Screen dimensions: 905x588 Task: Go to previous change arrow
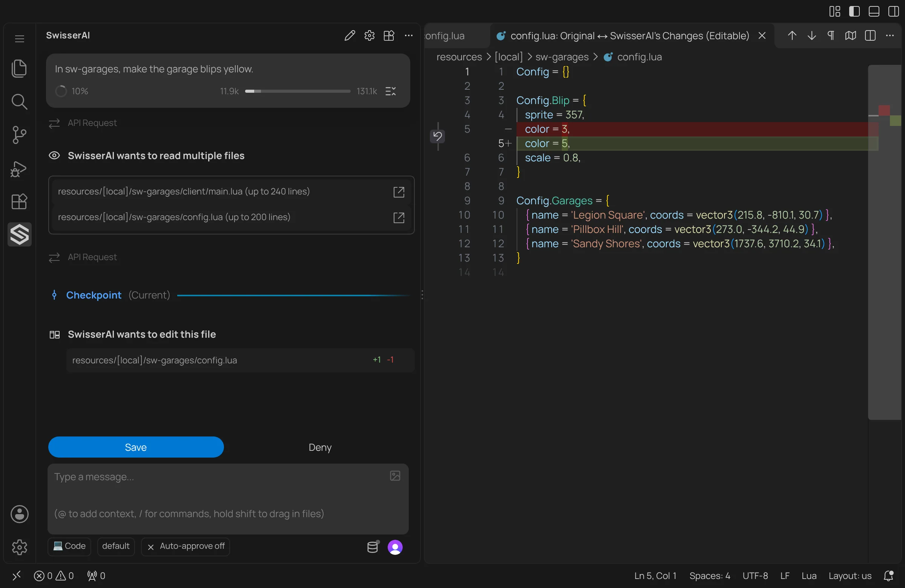point(792,36)
